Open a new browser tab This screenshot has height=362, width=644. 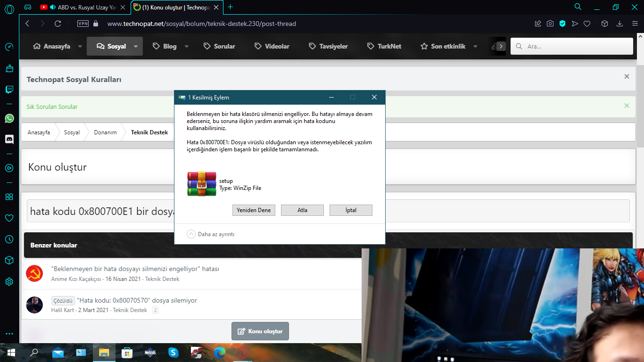tap(230, 7)
